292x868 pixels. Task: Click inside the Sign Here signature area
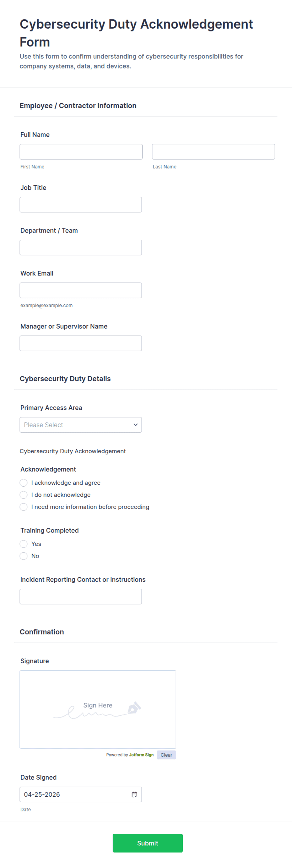pyautogui.click(x=98, y=709)
